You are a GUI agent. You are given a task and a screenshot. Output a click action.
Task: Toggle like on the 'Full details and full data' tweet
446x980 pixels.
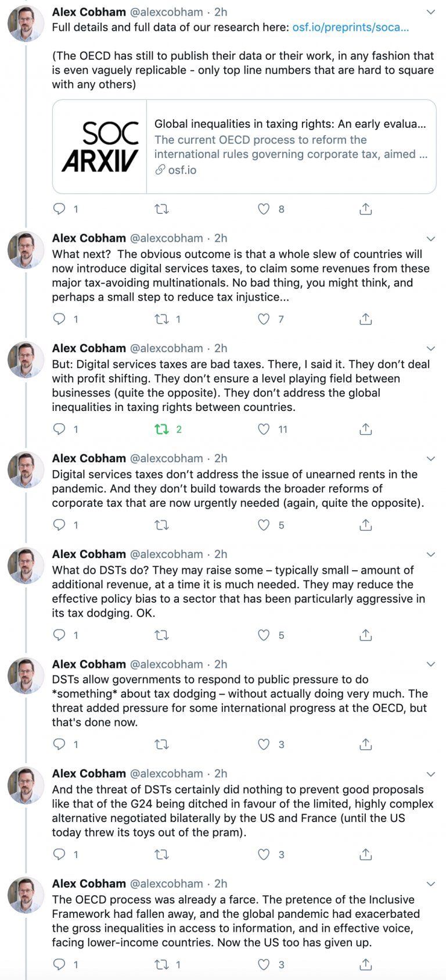pyautogui.click(x=264, y=209)
